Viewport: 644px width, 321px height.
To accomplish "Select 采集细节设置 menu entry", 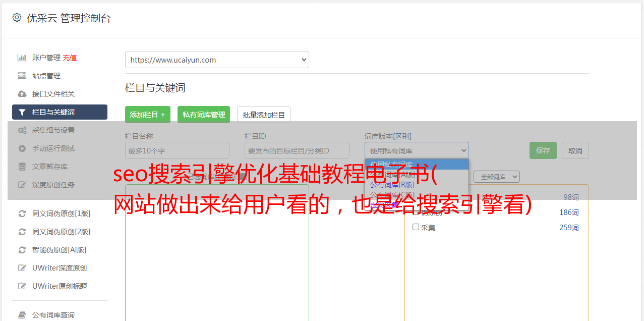I will [53, 130].
